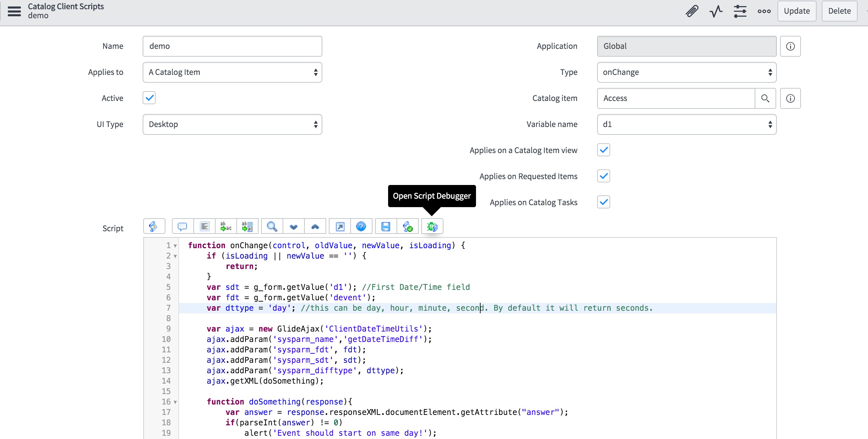
Task: Collapse code fold arrow on line 2
Action: 175,257
